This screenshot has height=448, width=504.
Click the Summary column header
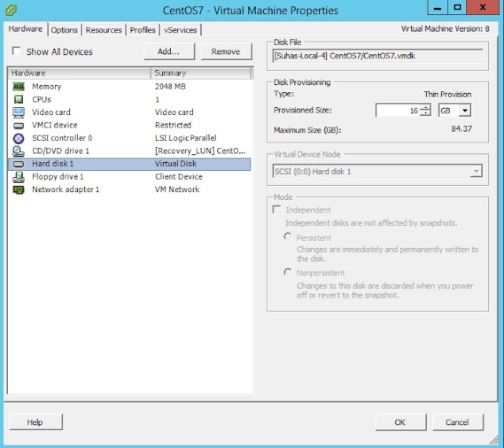[x=201, y=73]
